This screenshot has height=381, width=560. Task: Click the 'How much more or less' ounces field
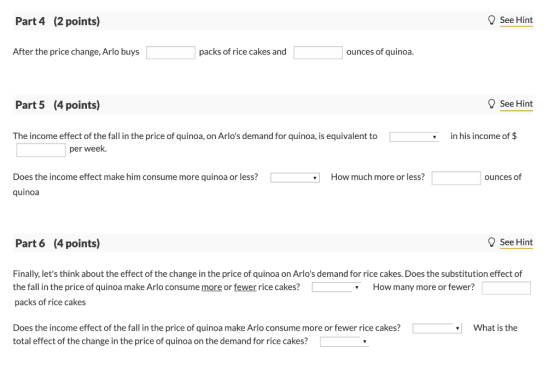click(x=456, y=178)
